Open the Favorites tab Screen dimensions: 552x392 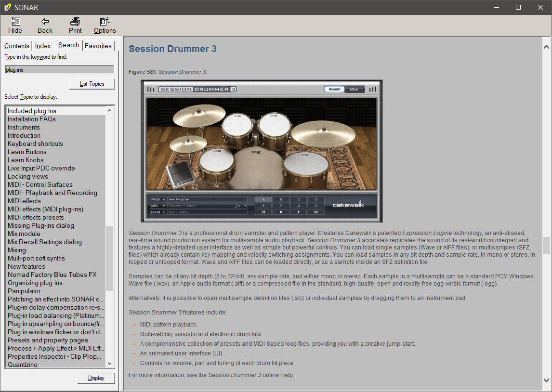pyautogui.click(x=98, y=46)
